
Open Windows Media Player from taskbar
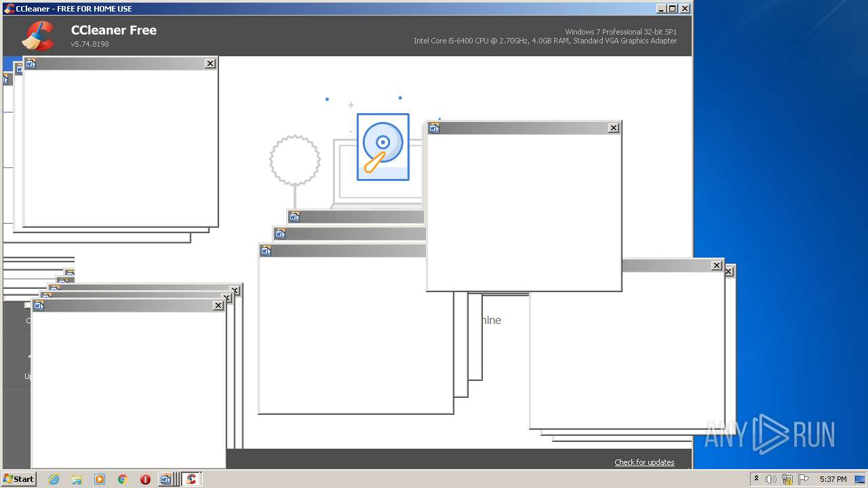100,479
